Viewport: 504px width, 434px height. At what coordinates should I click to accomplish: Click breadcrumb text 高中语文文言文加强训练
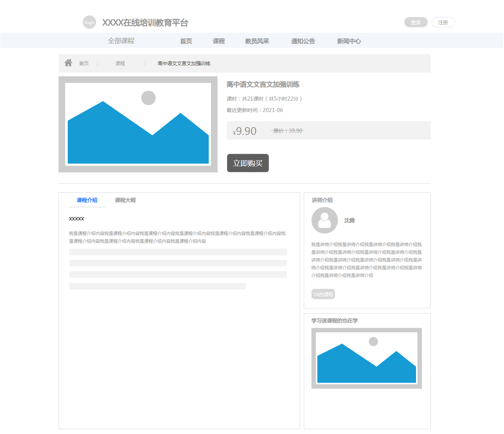click(184, 63)
